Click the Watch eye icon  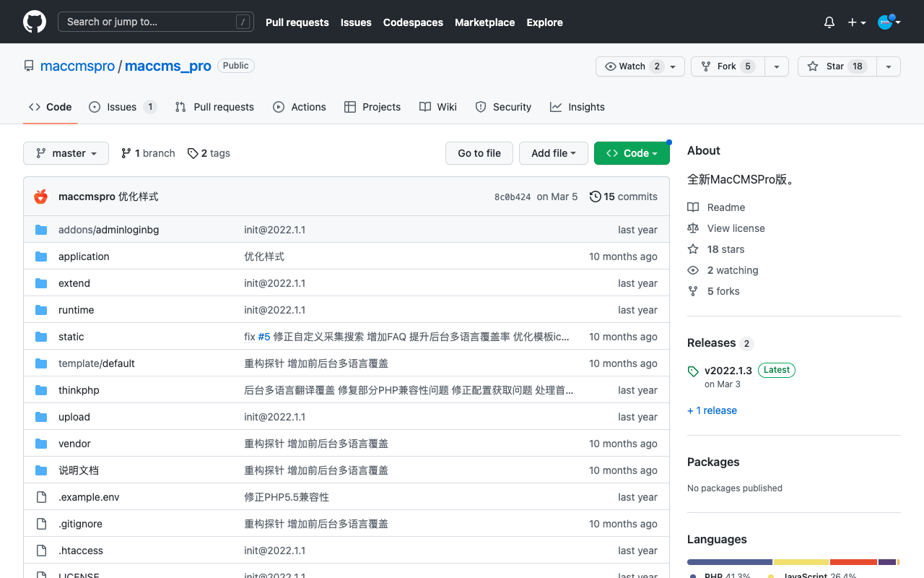click(x=610, y=66)
